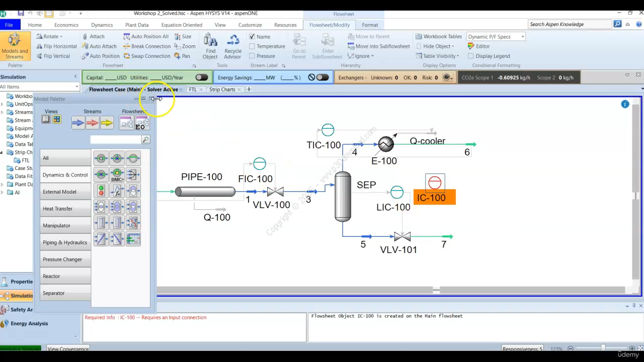Click the Search Aspen Knowledge field
The height and width of the screenshot is (362, 644).
point(570,24)
